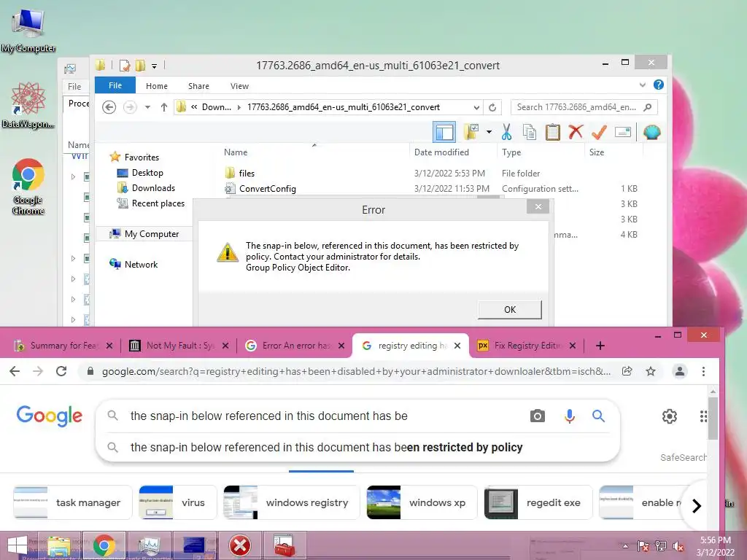Click the Properties quick access icon
Viewport: 747px width, 560px height.
[x=125, y=65]
